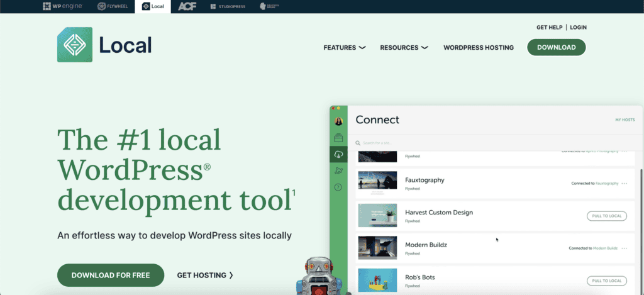Follow the GET HOSTING link
Image resolution: width=644 pixels, height=295 pixels.
205,276
